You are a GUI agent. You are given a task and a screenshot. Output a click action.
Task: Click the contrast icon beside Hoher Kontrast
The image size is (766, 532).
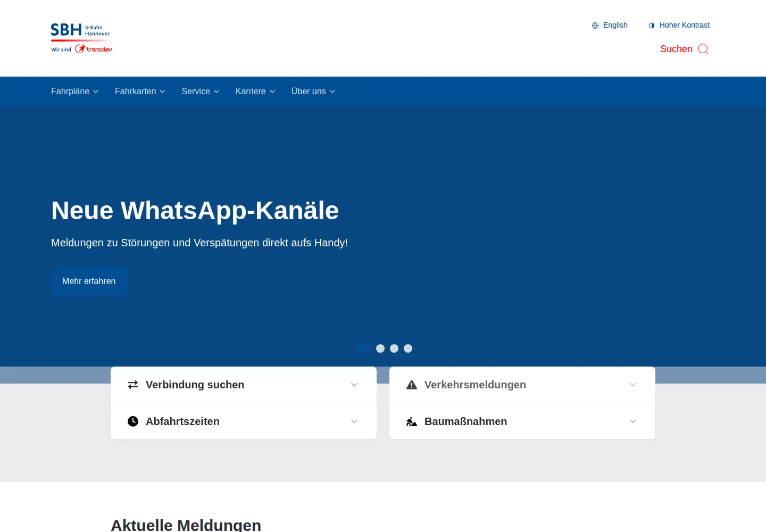pyautogui.click(x=652, y=26)
